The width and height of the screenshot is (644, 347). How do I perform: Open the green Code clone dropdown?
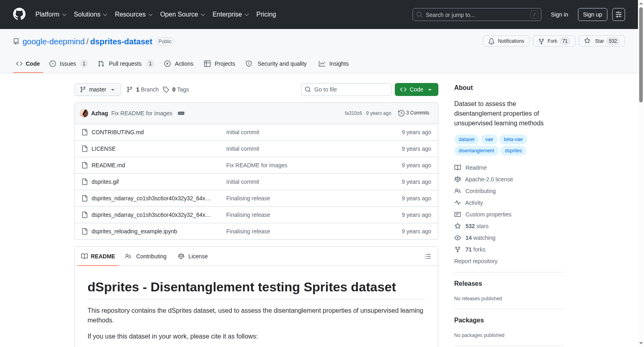(417, 89)
